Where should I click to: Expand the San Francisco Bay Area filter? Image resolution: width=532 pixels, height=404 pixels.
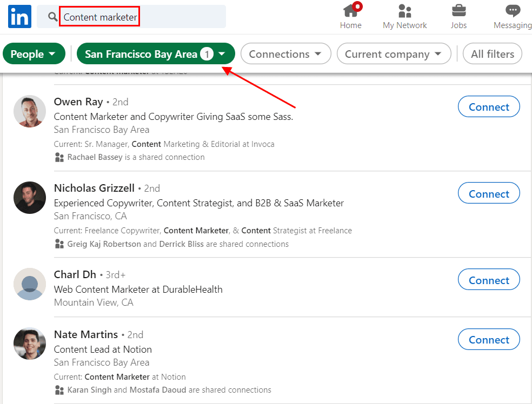pyautogui.click(x=156, y=53)
